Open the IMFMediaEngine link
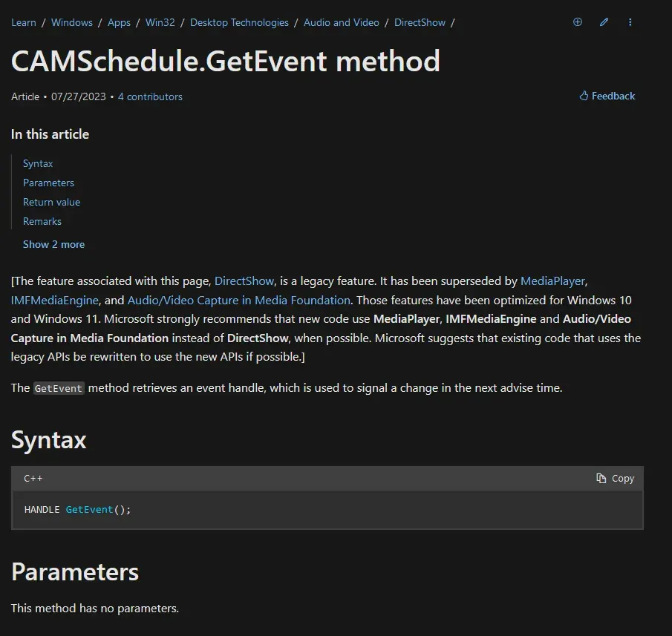Image resolution: width=672 pixels, height=636 pixels. point(54,301)
